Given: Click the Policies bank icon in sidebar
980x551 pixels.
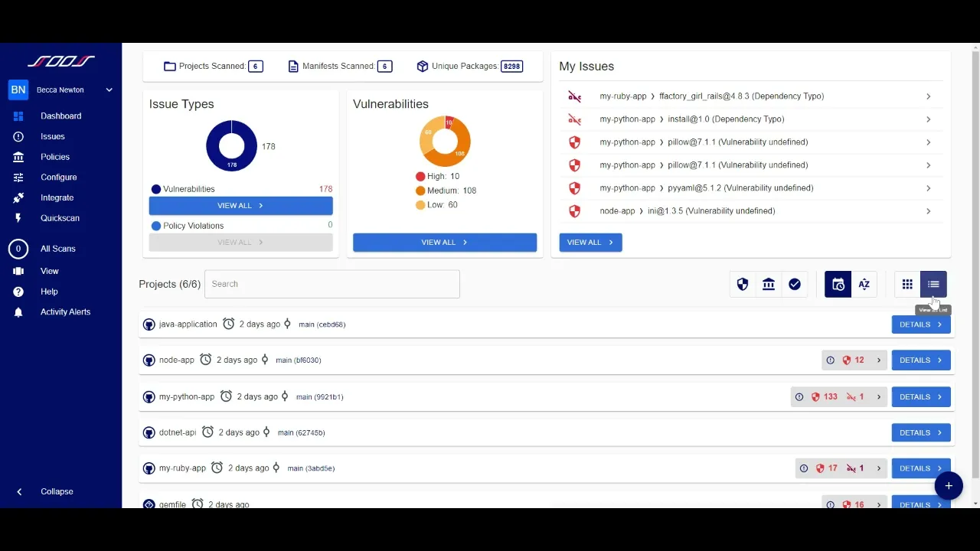Looking at the screenshot, I should click(x=18, y=157).
